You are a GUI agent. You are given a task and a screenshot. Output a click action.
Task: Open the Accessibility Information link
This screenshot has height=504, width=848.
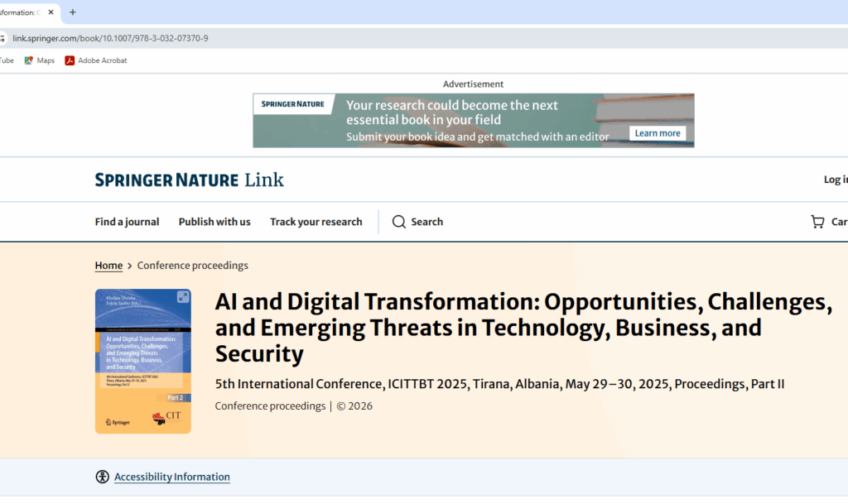171,477
